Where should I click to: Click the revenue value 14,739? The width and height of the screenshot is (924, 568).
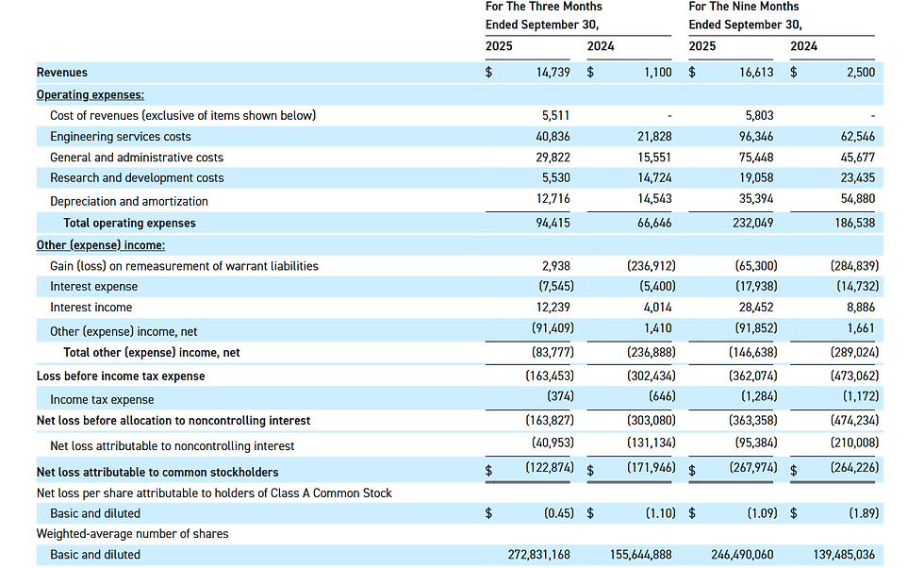pyautogui.click(x=553, y=73)
